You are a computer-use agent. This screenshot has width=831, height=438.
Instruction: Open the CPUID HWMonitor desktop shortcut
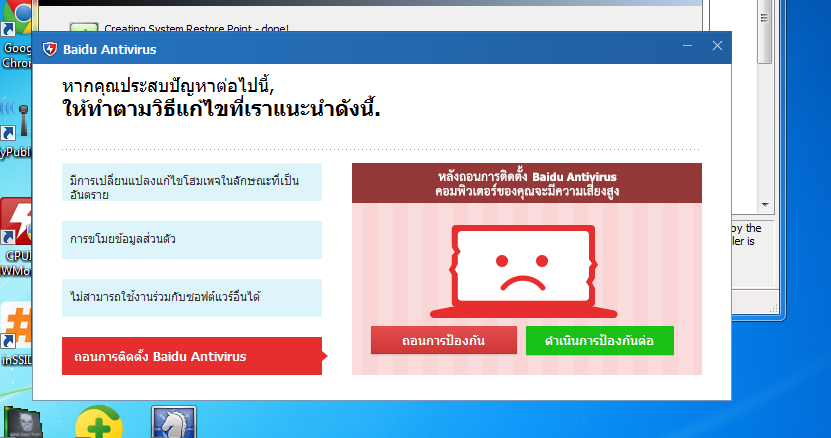click(x=16, y=236)
